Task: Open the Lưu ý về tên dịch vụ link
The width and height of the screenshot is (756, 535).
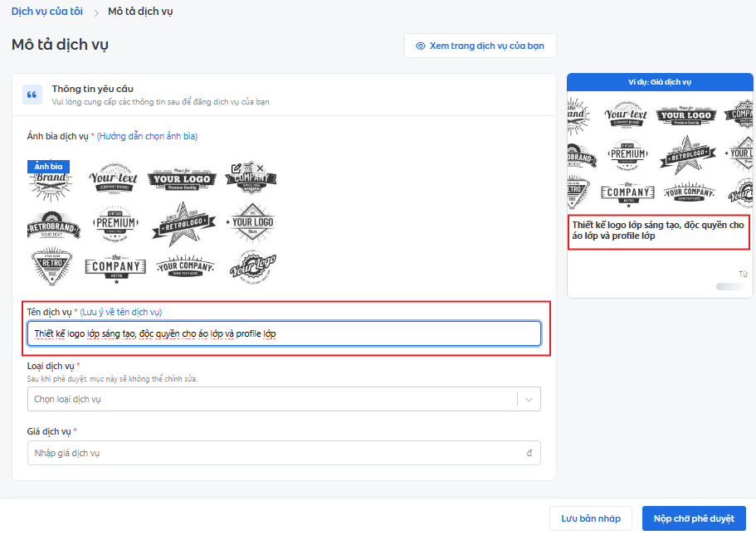Action: pyautogui.click(x=121, y=312)
